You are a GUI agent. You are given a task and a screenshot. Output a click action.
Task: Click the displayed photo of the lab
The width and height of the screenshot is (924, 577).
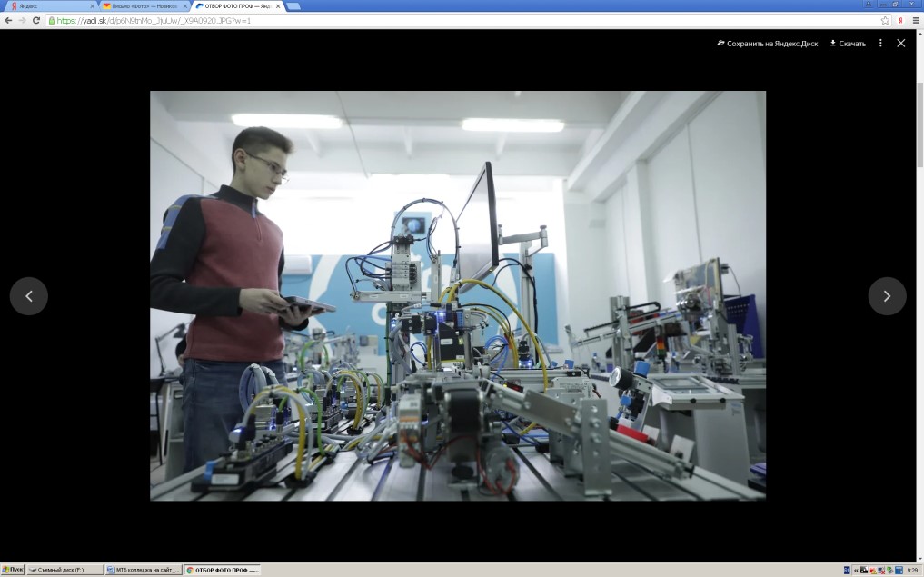[x=457, y=295]
